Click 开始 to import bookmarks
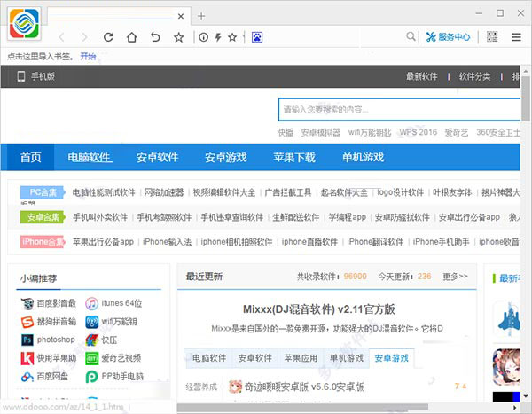This screenshot has height=414, width=532. 88,57
